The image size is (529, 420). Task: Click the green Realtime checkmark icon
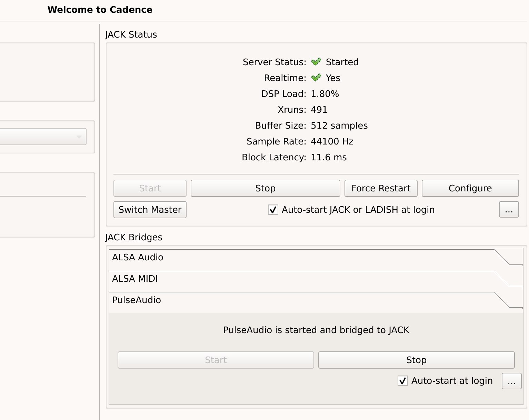tap(316, 78)
